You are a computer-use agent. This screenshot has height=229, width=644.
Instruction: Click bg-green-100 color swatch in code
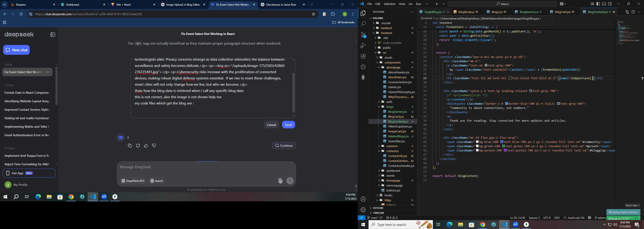coord(477,146)
